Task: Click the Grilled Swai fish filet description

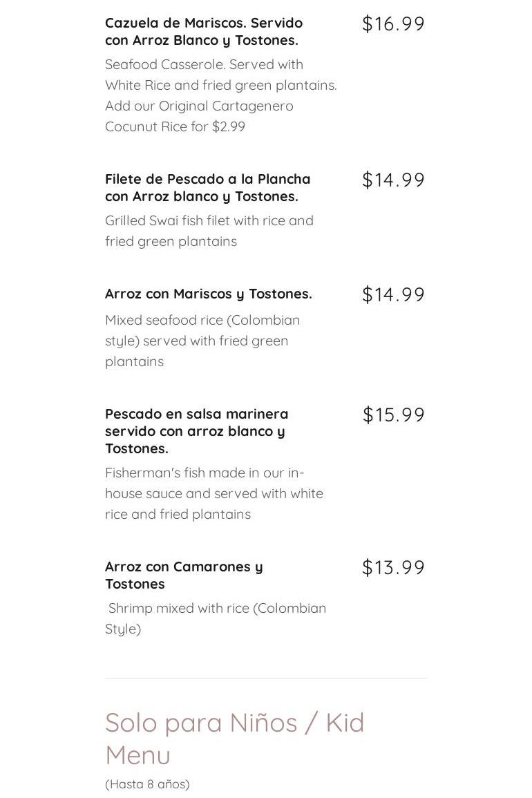Action: click(x=209, y=231)
